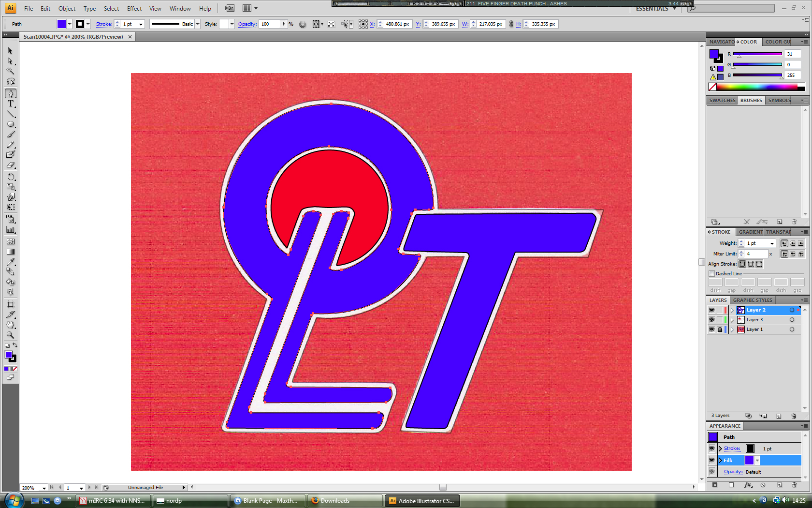The image size is (812, 508).
Task: Select the Selection (black arrow) tool
Action: [10, 51]
